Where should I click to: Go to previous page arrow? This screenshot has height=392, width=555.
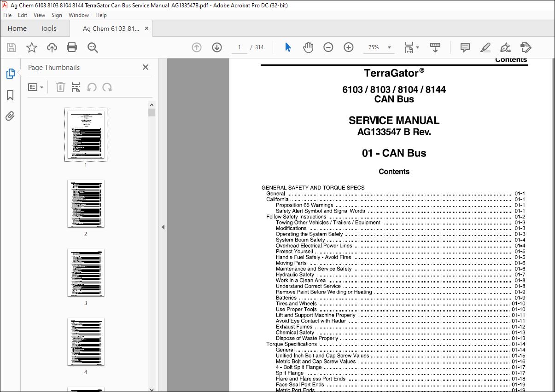197,47
